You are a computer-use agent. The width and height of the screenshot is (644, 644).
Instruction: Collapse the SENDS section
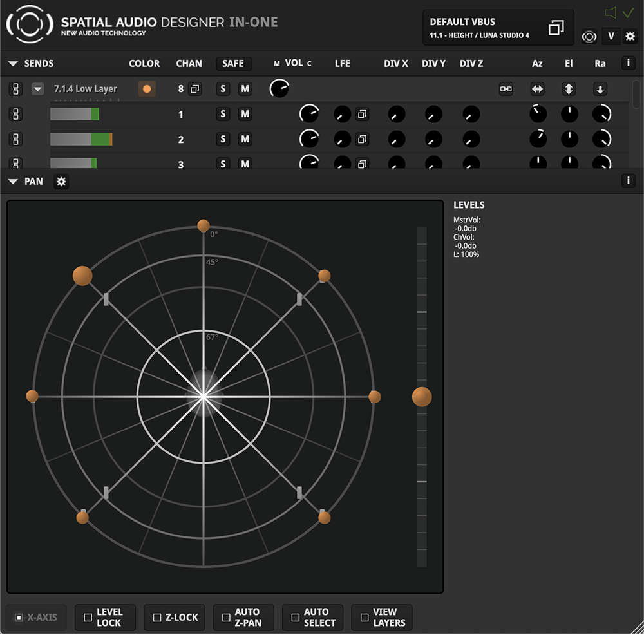(13, 64)
